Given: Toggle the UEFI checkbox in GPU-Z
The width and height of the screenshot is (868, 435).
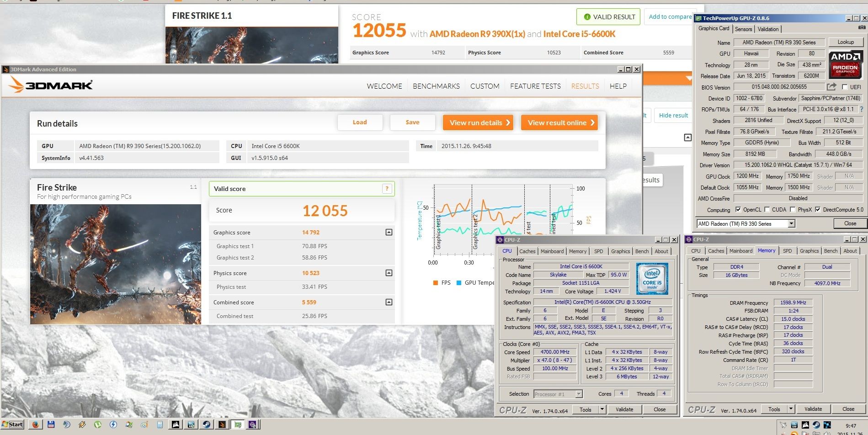Looking at the screenshot, I should pyautogui.click(x=845, y=87).
